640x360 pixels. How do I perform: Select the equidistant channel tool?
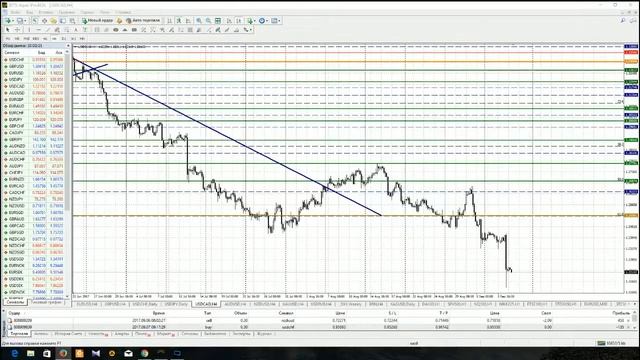pos(57,29)
